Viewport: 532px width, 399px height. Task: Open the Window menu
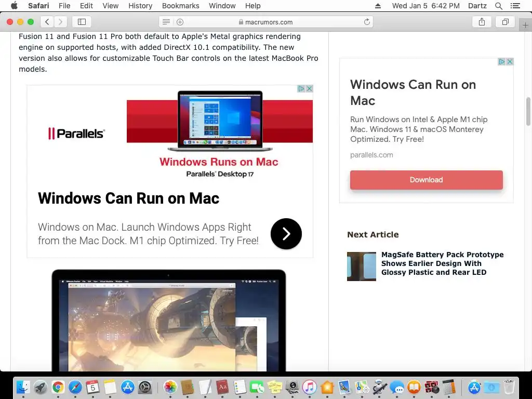pyautogui.click(x=222, y=6)
